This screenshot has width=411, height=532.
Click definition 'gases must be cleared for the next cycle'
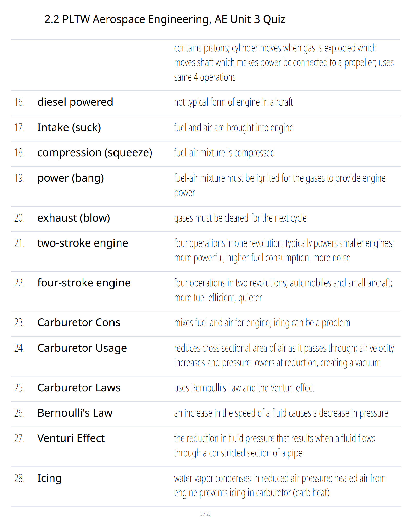pos(240,218)
